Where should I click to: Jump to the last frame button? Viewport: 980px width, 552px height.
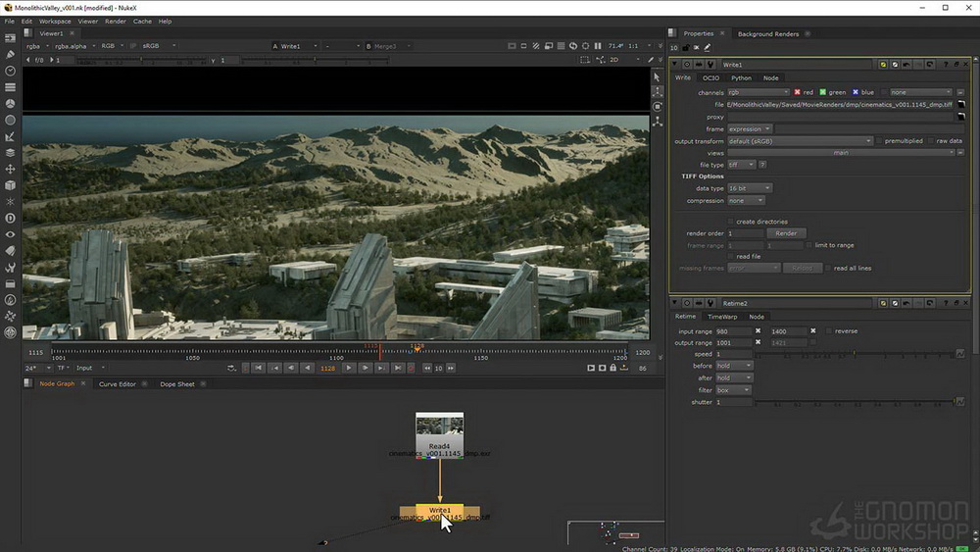point(397,369)
